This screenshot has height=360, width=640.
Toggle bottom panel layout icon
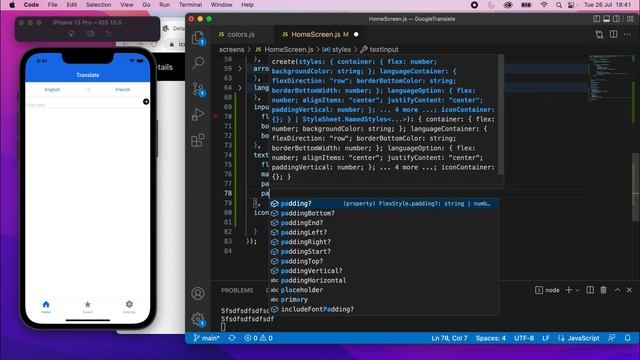(x=607, y=19)
